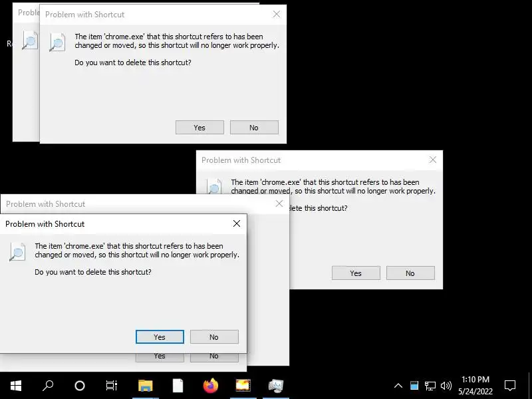Viewport: 532px width, 399px height.
Task: Open the Action Center notifications
Action: tap(510, 386)
